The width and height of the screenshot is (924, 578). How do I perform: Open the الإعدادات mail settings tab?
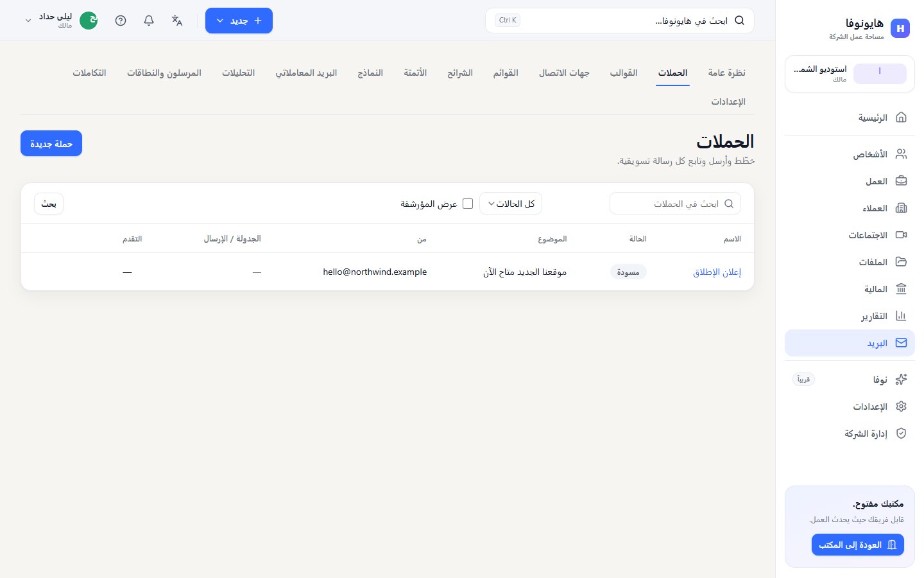(x=728, y=101)
